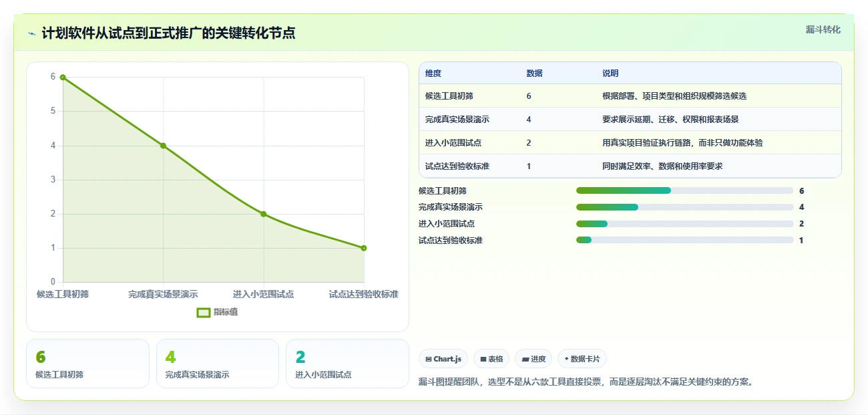Click the 数据 column header
Image resolution: width=868 pixels, height=415 pixels.
[x=534, y=73]
